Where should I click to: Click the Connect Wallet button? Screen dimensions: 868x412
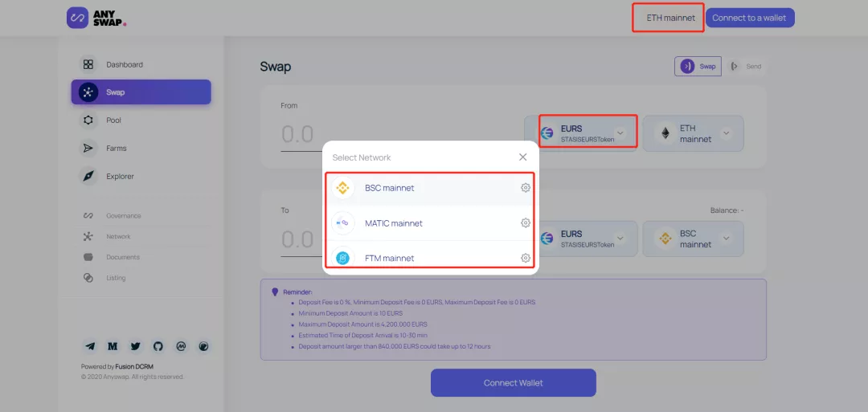coord(513,383)
